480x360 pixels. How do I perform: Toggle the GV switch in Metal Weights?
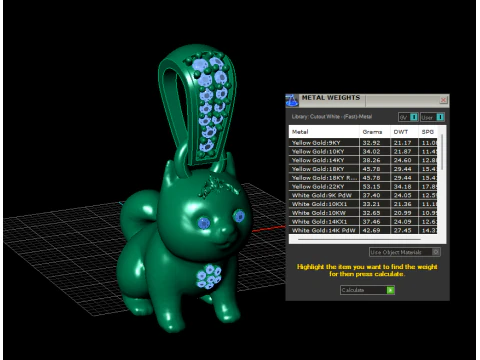[x=408, y=117]
